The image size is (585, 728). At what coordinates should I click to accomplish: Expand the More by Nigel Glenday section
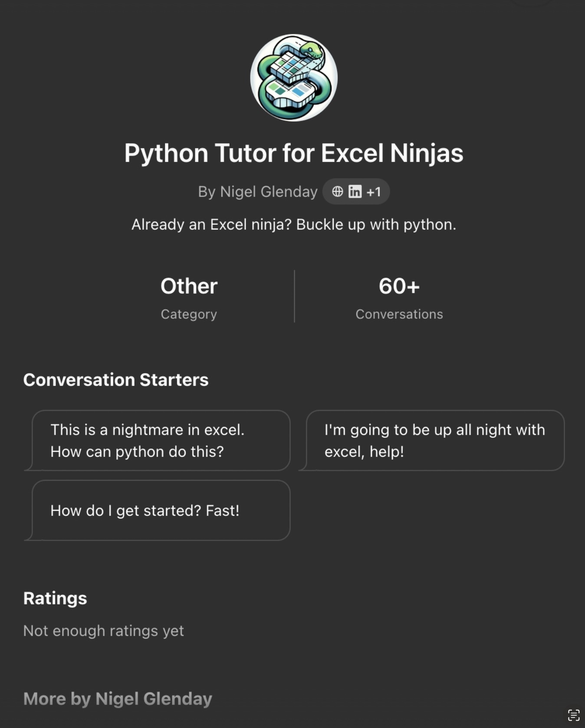pos(118,698)
